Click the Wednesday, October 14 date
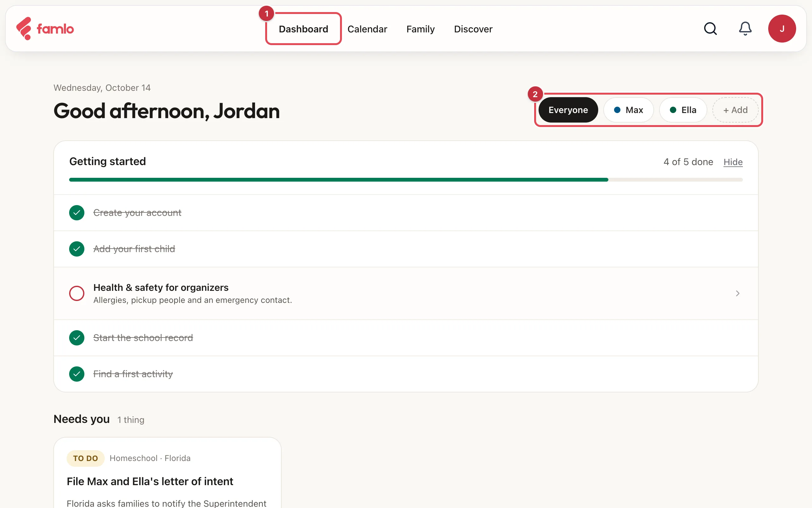Screen dimensions: 812x508 (x=102, y=88)
